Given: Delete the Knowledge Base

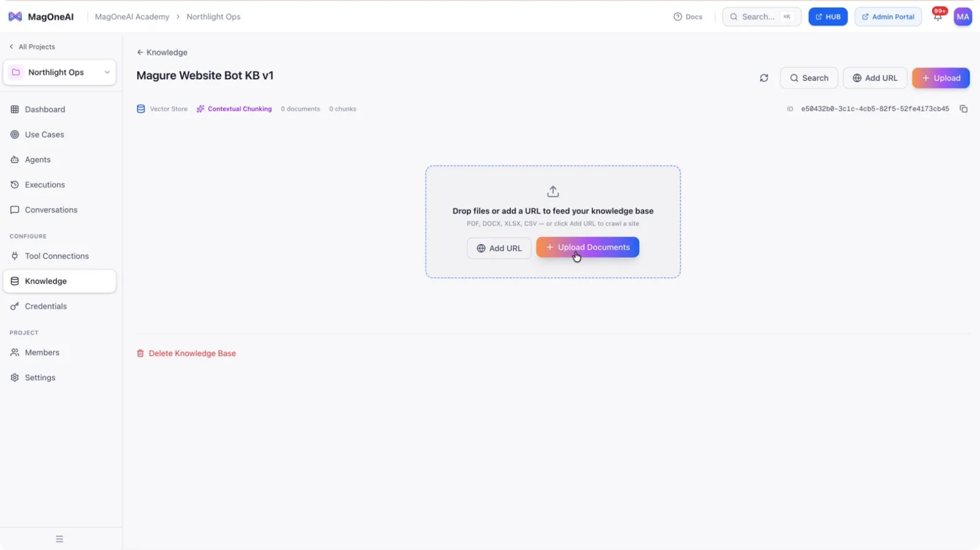Looking at the screenshot, I should [x=186, y=353].
